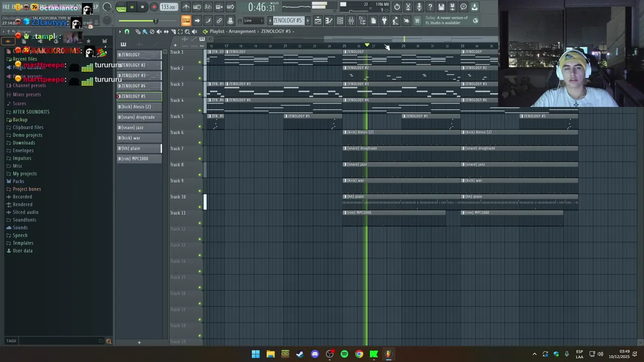Select the {kick} Alesis (2) pattern
The image size is (644, 362).
coord(139,107)
